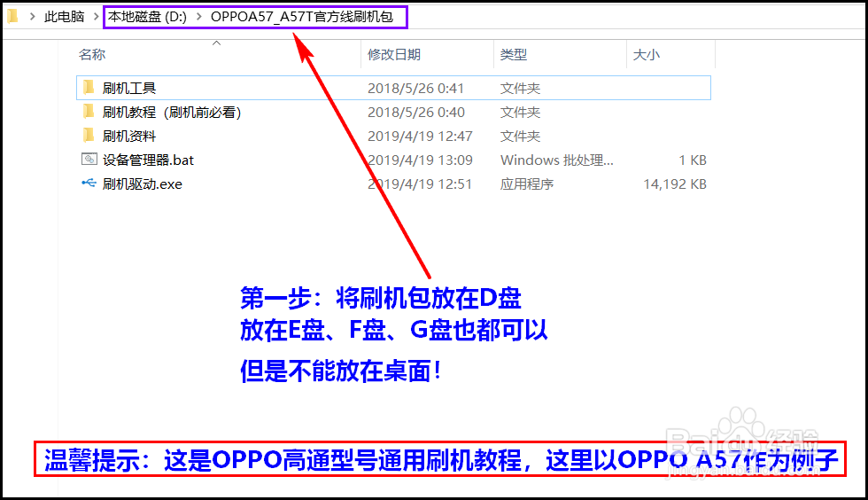
Task: Click the 设备管理器.bat batch file icon
Action: pos(89,160)
